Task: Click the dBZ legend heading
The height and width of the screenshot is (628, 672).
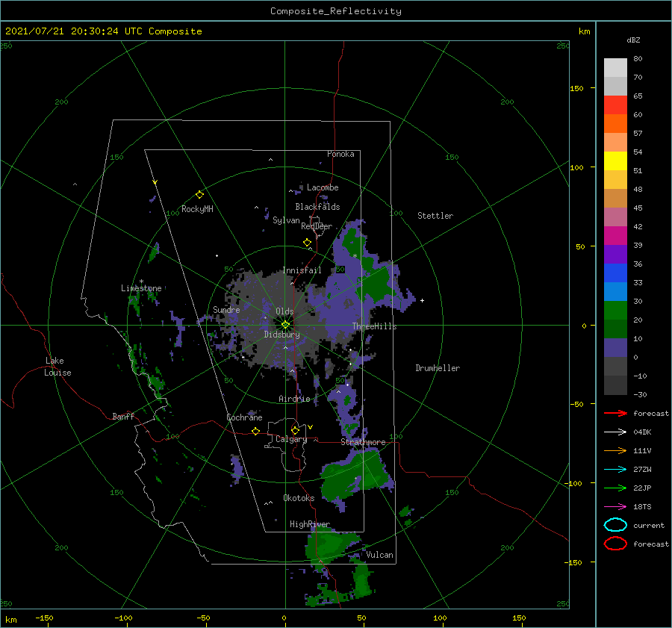Action: [633, 40]
